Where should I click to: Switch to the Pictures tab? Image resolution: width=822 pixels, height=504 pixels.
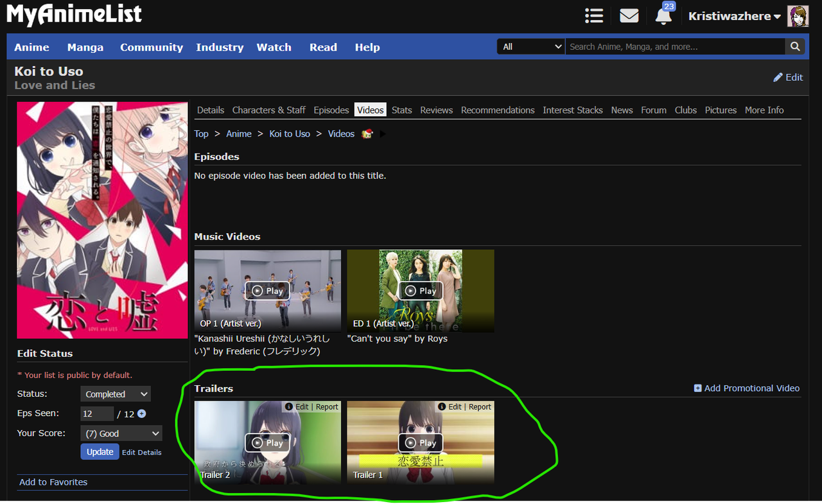(721, 110)
